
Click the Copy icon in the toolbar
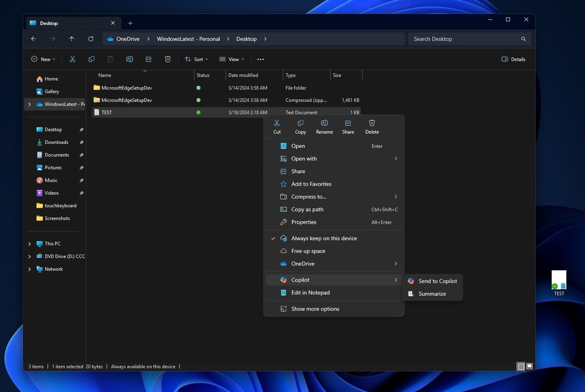(92, 59)
